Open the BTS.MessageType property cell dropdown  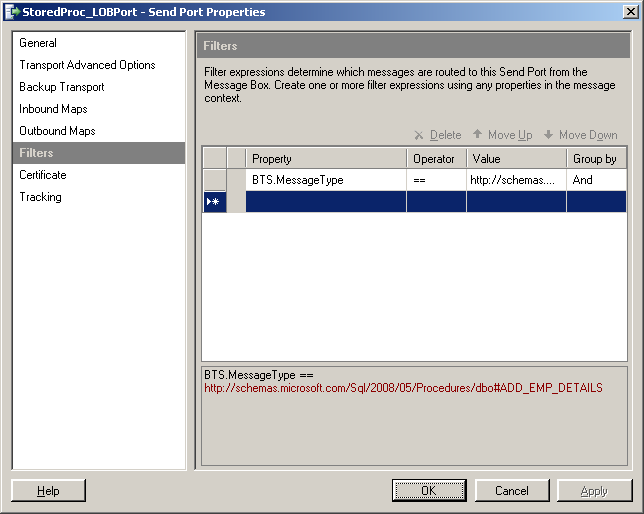point(326,180)
